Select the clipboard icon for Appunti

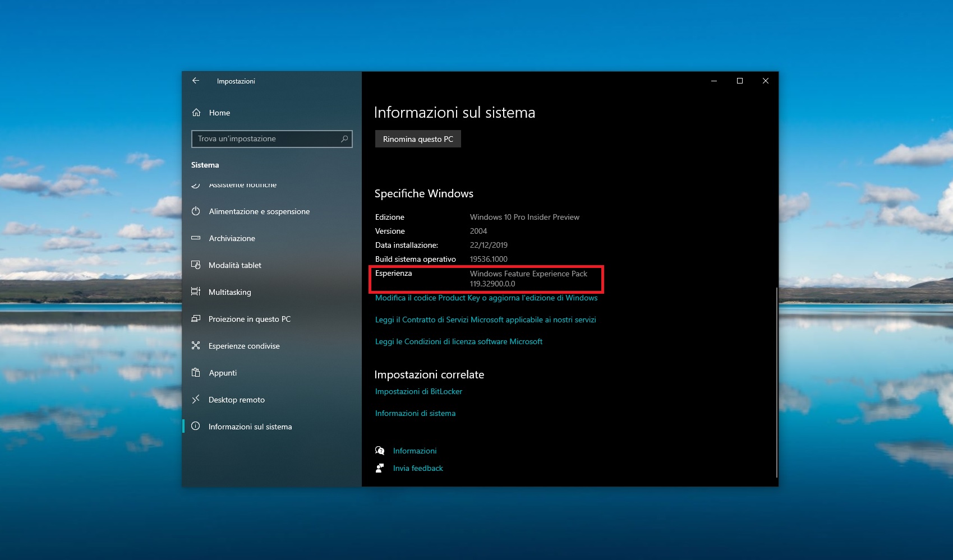[196, 372]
